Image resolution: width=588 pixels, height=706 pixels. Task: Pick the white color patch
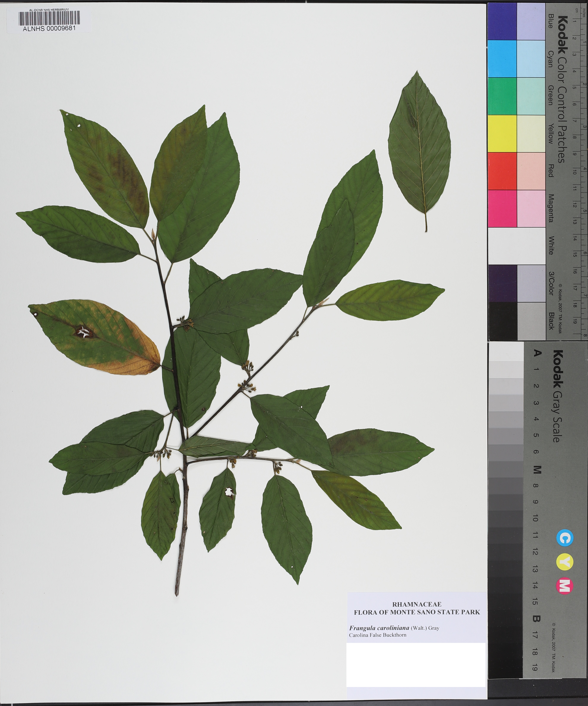coord(516,246)
